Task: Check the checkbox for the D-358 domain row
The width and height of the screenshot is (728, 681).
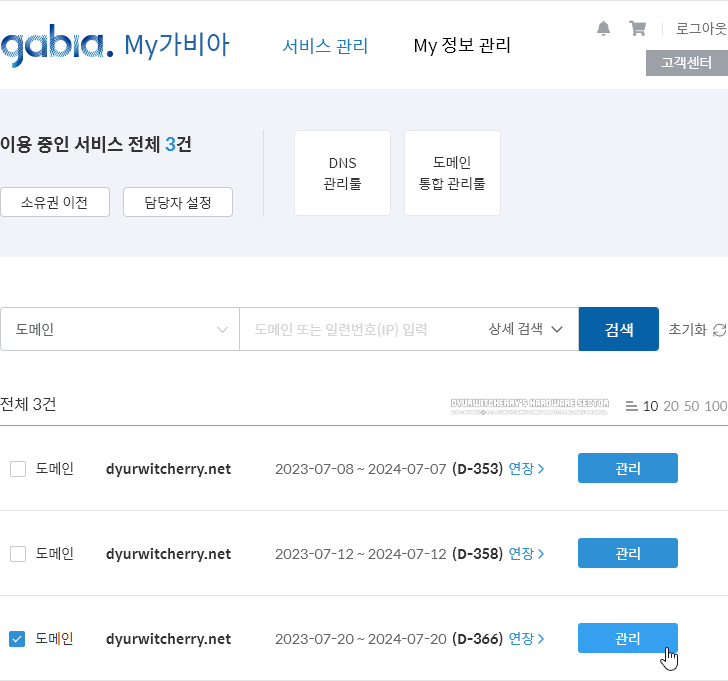Action: 18,554
